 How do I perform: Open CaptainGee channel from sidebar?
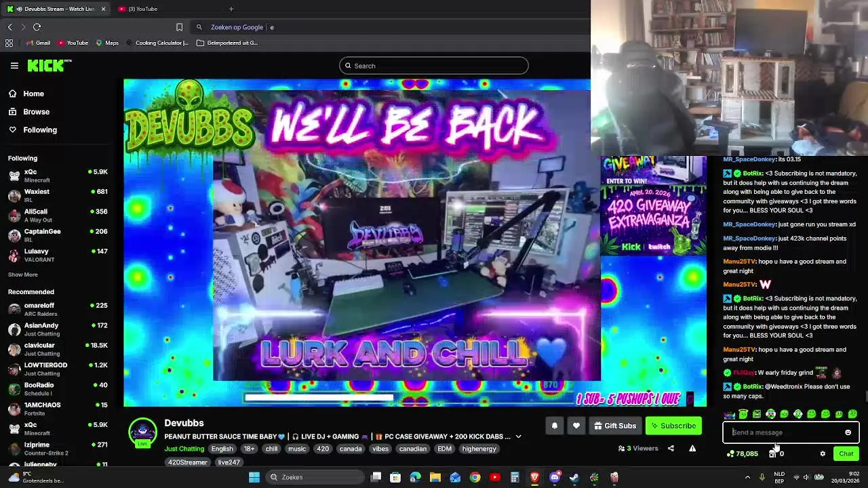tap(58, 235)
